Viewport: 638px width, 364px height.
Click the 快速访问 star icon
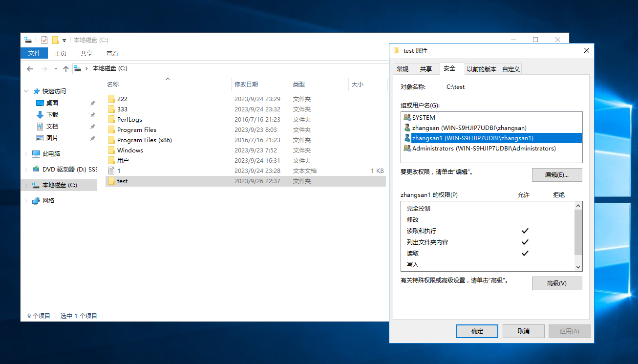[x=37, y=91]
